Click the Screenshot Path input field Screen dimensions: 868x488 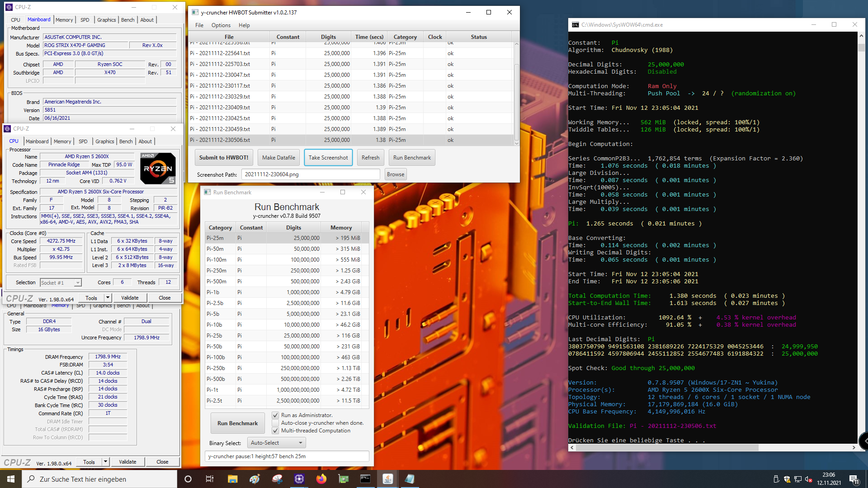310,174
